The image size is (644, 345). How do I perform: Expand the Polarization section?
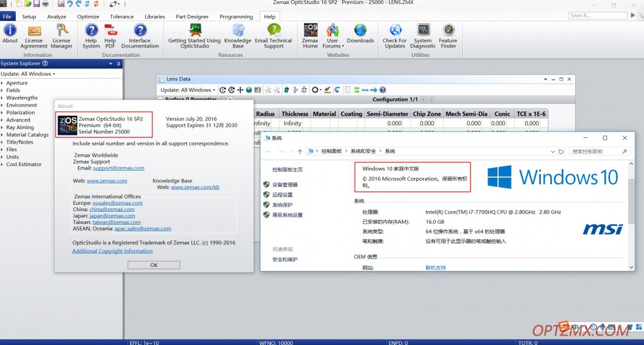pyautogui.click(x=2, y=113)
